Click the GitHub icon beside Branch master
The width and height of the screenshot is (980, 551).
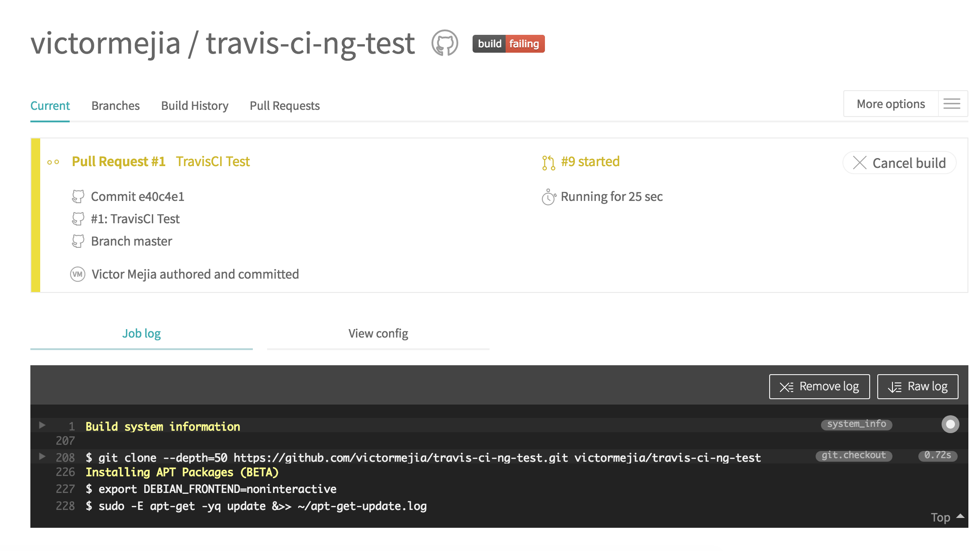[78, 241]
